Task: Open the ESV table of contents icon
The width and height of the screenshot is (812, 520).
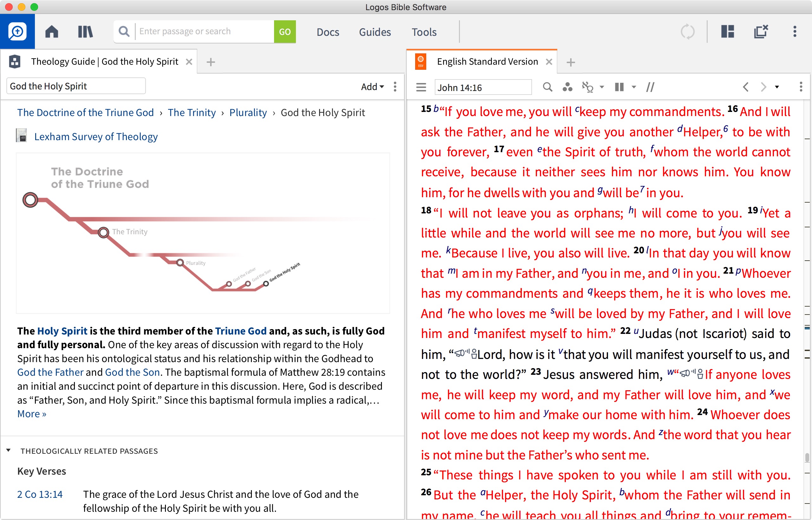Action: tap(421, 88)
